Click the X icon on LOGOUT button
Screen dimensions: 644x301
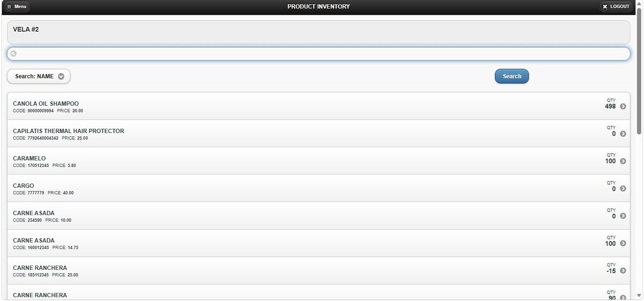pyautogui.click(x=605, y=6)
